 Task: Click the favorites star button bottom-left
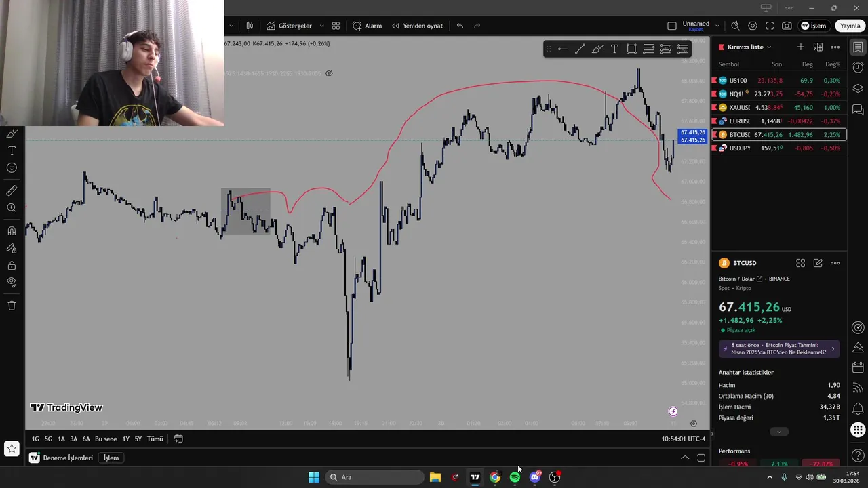tap(12, 448)
